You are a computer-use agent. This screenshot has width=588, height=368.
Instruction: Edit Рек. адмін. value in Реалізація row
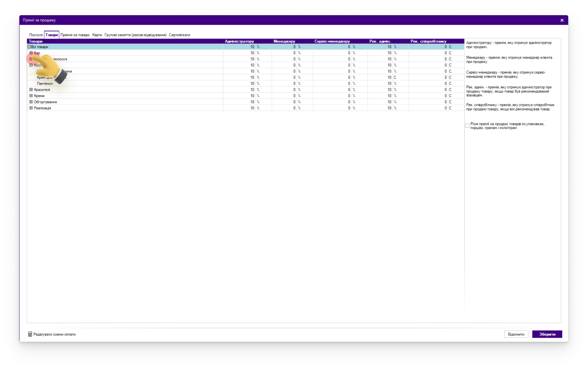coord(380,108)
